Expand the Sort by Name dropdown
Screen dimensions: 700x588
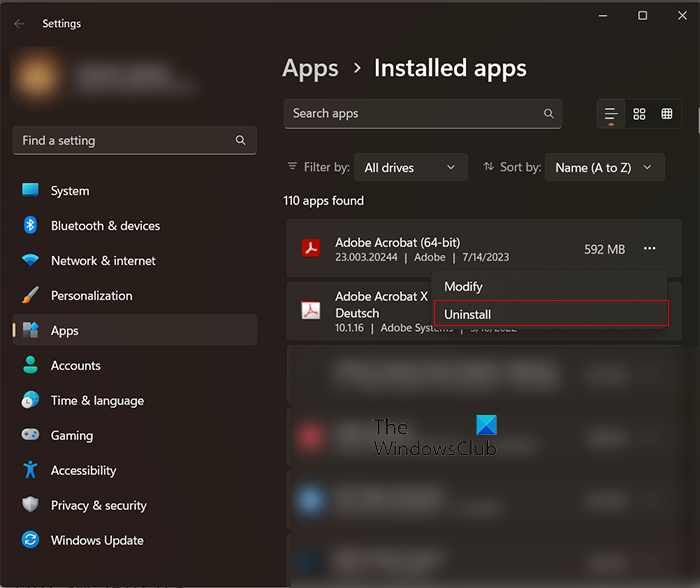coord(605,168)
